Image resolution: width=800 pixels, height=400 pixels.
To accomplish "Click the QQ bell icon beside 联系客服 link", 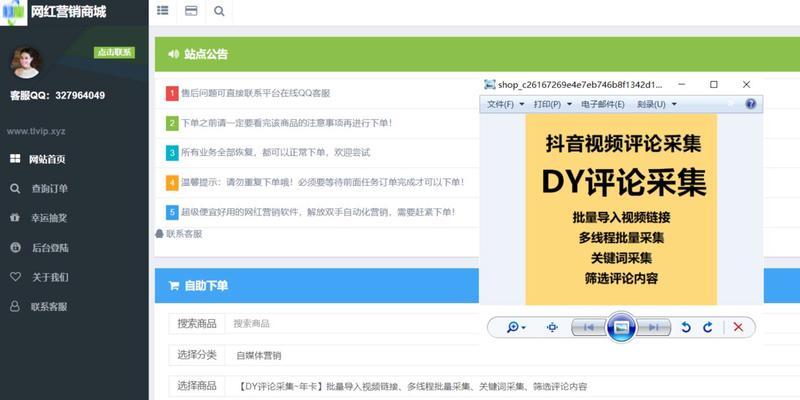I will coord(160,234).
